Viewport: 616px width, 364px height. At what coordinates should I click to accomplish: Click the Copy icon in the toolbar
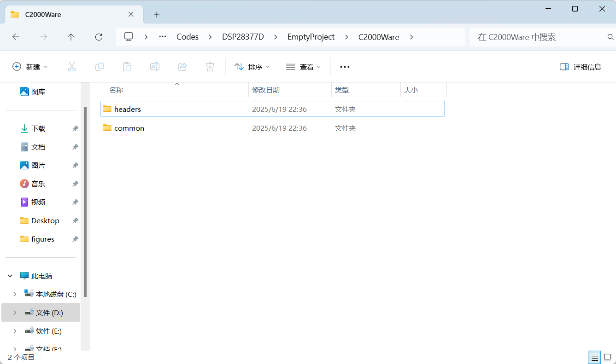click(x=100, y=66)
